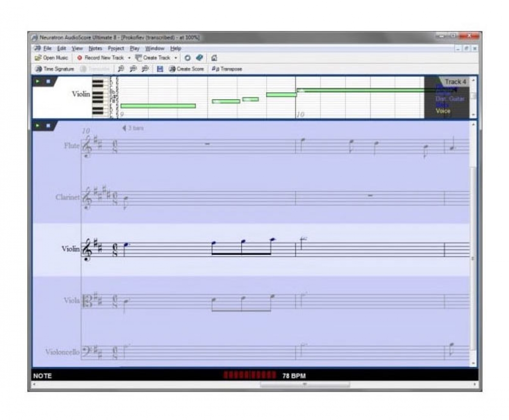The height and width of the screenshot is (420, 509).
Task: Open the Record New Track dropdown arrow
Action: click(x=129, y=58)
